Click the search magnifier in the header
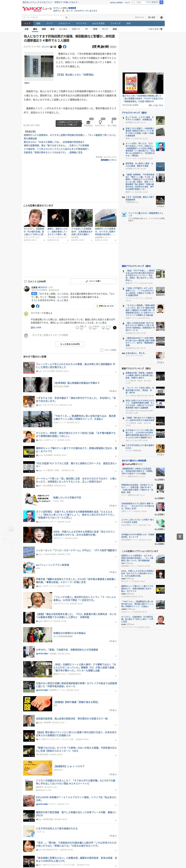 tap(66, 18)
